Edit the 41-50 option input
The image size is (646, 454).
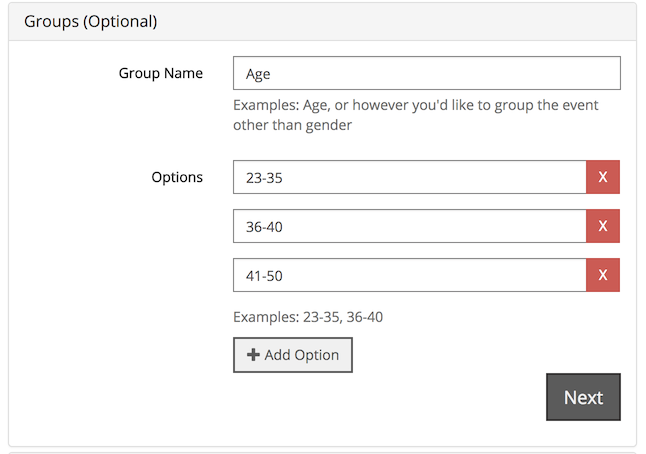[409, 275]
